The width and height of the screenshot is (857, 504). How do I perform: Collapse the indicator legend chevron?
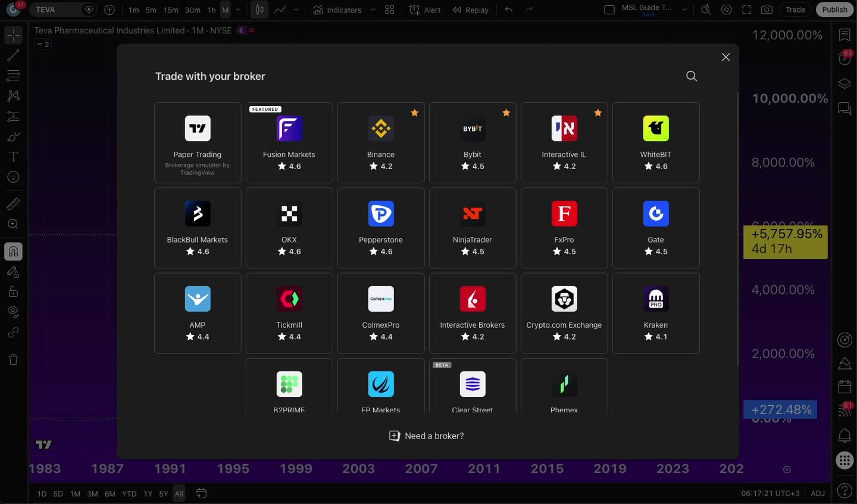(43, 44)
